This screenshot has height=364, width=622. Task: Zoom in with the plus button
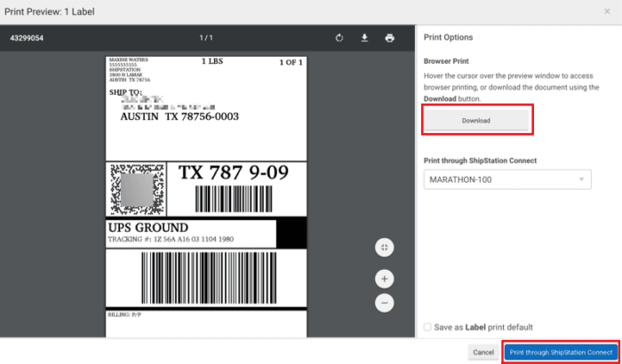point(384,279)
